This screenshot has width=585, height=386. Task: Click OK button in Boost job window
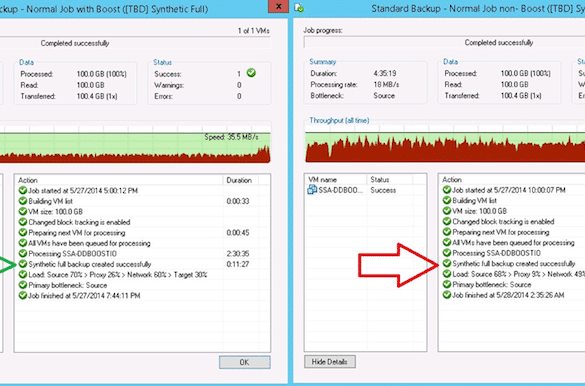(244, 362)
